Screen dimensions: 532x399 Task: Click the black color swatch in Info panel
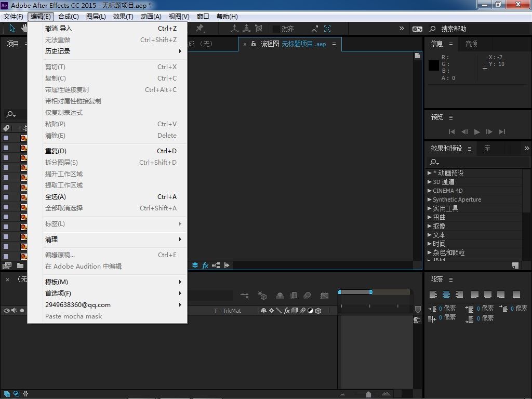point(434,65)
